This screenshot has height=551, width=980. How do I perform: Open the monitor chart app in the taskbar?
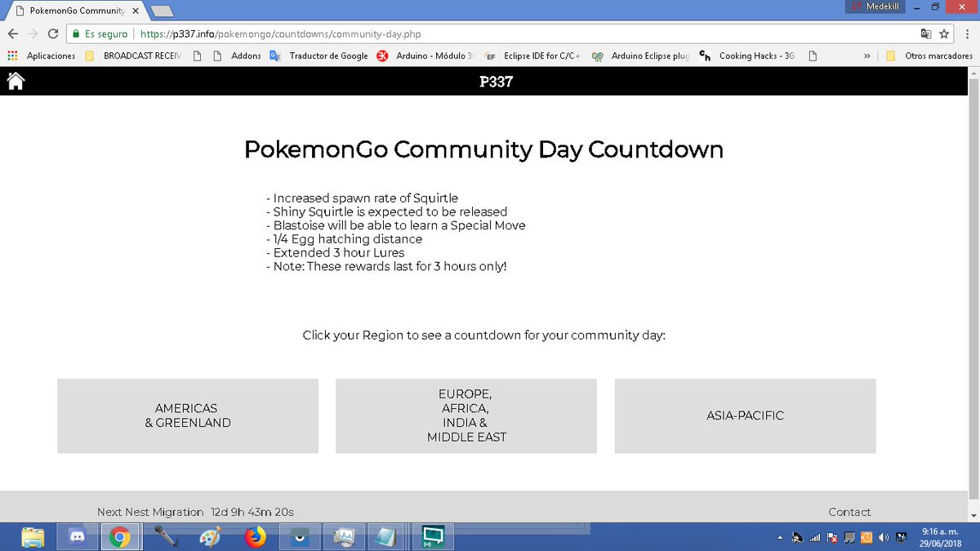[x=344, y=536]
